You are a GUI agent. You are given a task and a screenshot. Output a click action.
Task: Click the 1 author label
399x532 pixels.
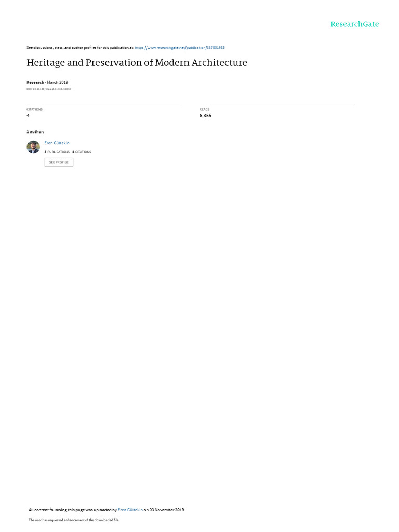click(35, 131)
